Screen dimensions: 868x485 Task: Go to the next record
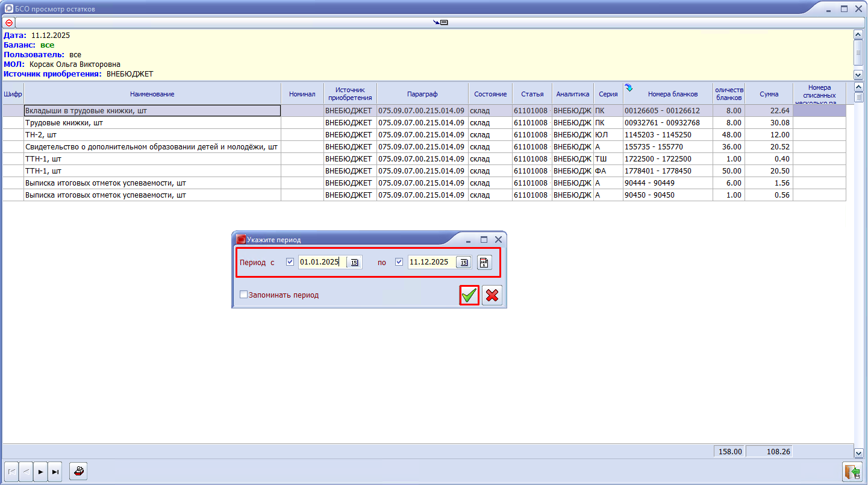[x=40, y=472]
